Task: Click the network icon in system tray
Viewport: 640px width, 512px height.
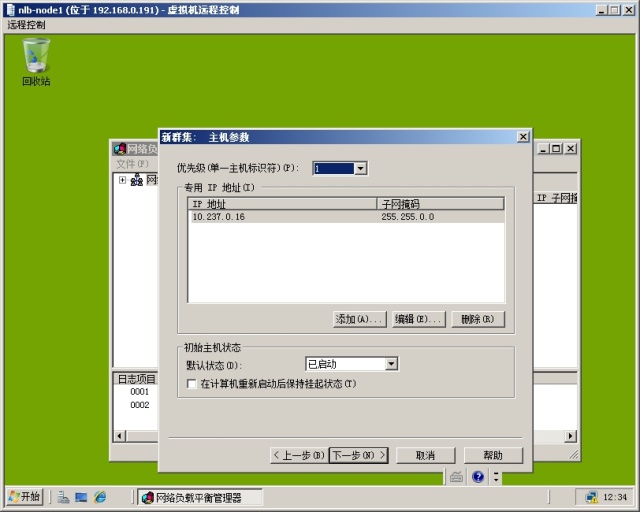Action: (592, 497)
